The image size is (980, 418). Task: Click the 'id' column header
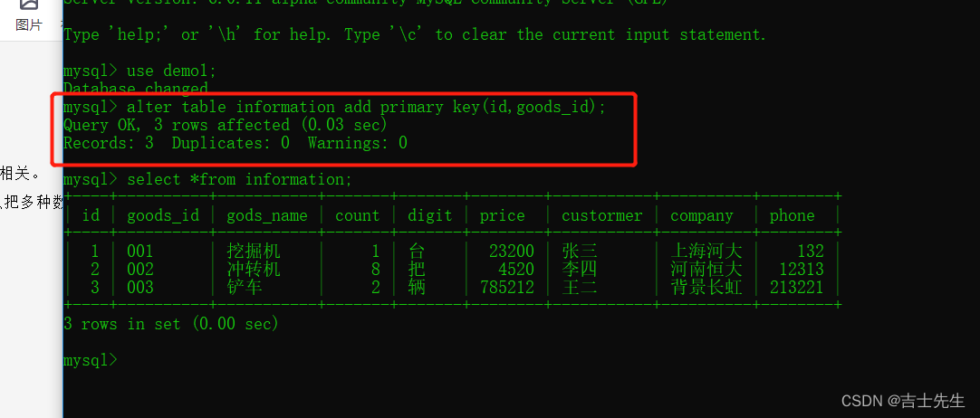click(x=91, y=216)
